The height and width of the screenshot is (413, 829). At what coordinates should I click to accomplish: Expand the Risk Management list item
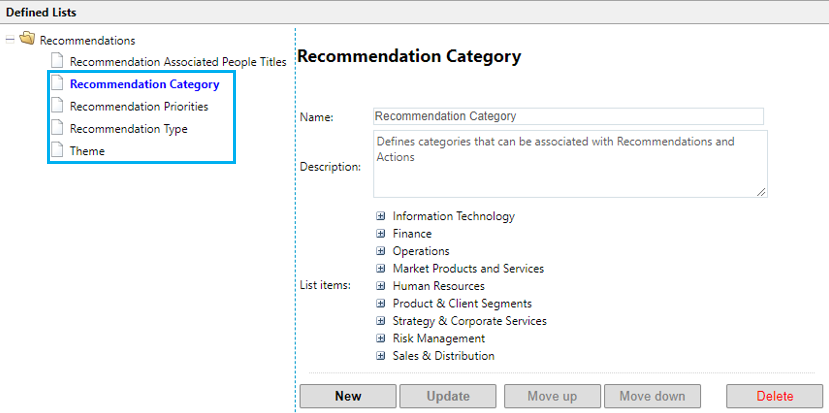[381, 338]
